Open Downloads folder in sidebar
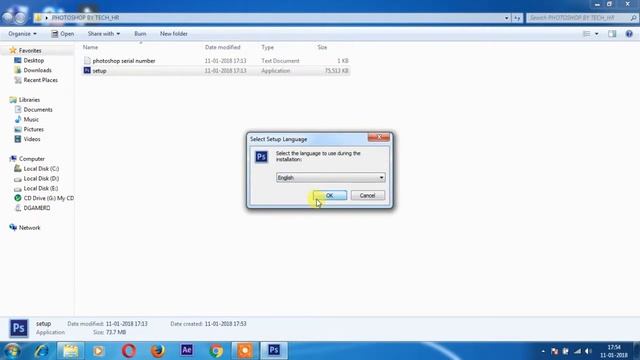Viewport: 640px width, 360px height. [x=37, y=70]
